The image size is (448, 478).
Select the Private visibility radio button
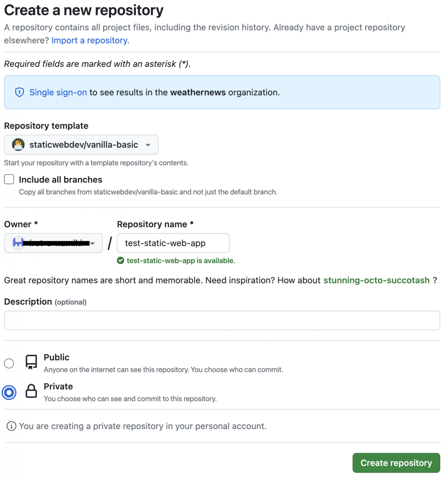[x=9, y=392]
